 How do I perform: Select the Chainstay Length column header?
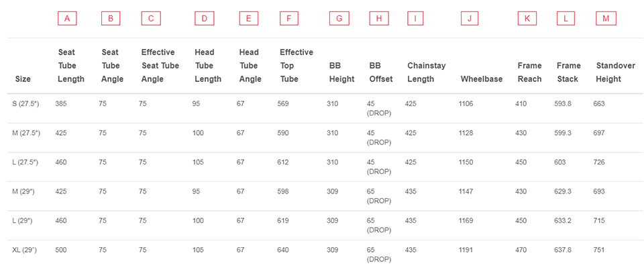426,73
